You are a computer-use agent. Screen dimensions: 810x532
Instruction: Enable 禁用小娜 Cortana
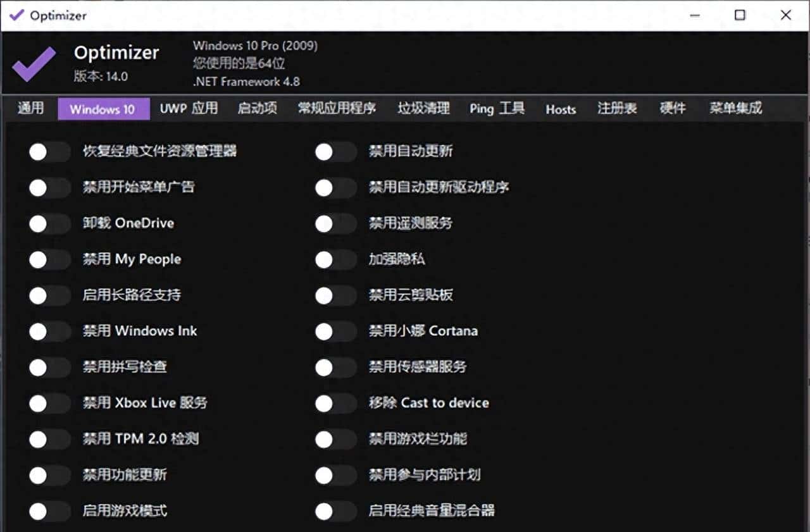[x=335, y=331]
